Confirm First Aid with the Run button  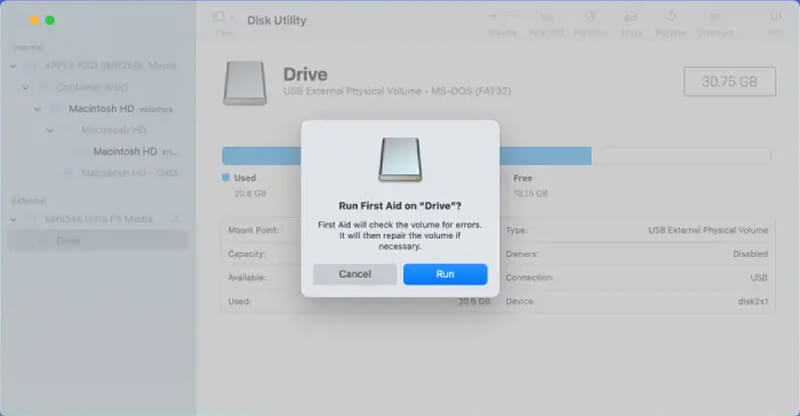coord(445,274)
